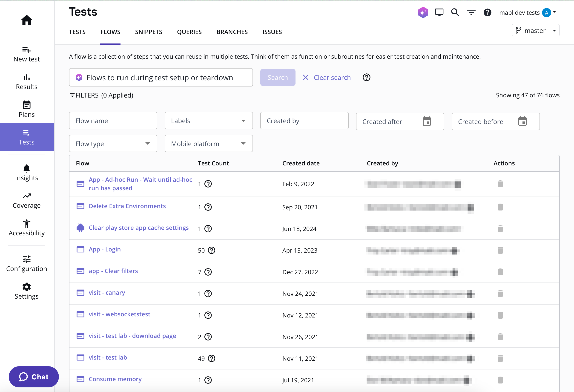The image size is (574, 392).
Task: Show test count info for visit - test lab
Action: pos(211,358)
